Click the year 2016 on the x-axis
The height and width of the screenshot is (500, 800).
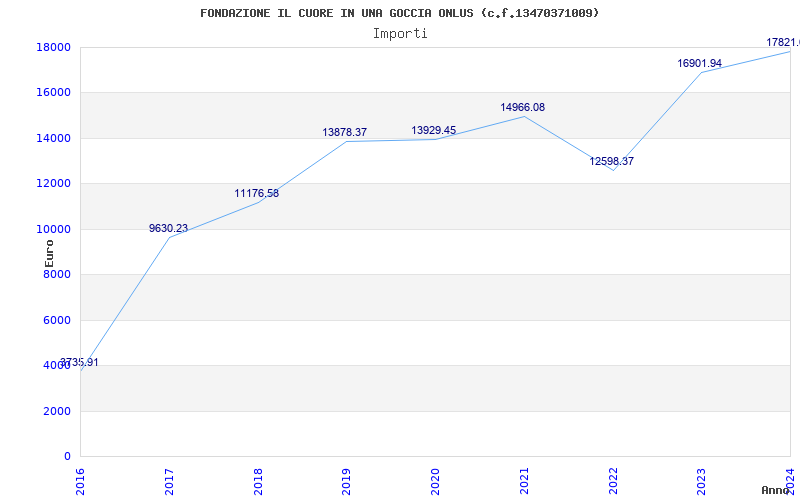click(x=80, y=481)
